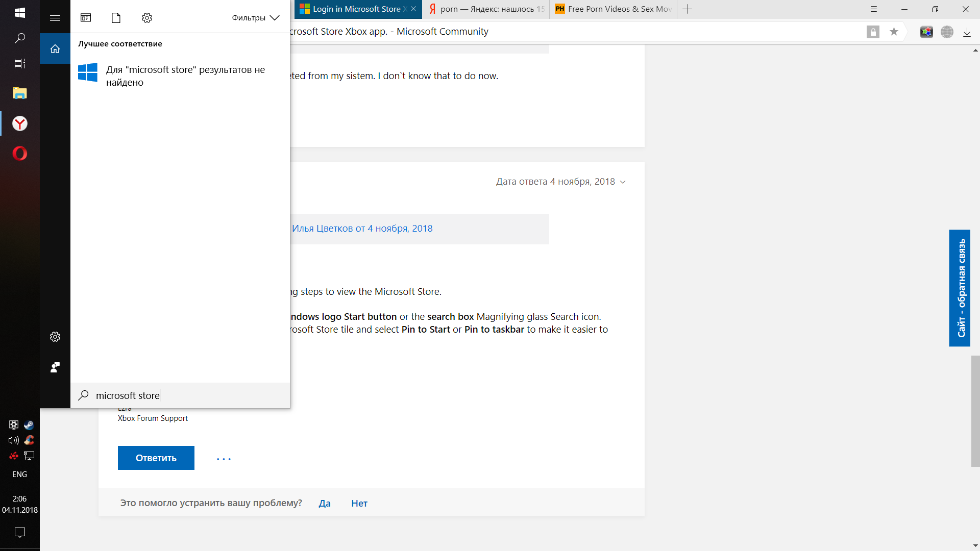Click the Xbox Forum Support signature text
980x551 pixels.
point(153,418)
